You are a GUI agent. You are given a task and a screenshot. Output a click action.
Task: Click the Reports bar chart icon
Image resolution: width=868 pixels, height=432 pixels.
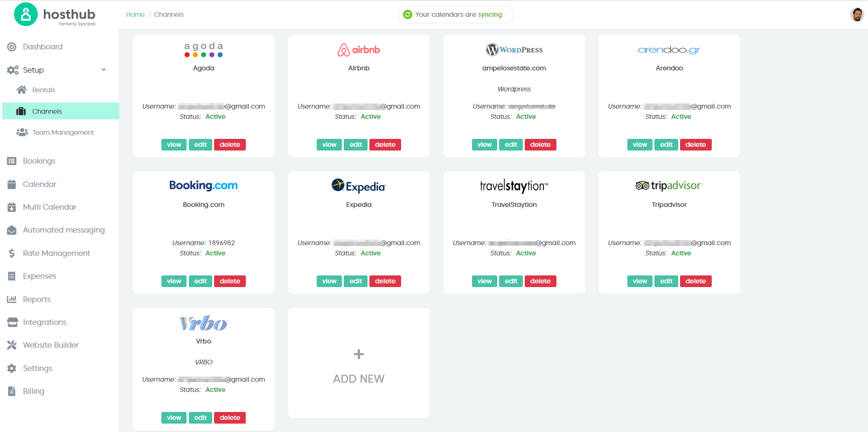(x=12, y=299)
